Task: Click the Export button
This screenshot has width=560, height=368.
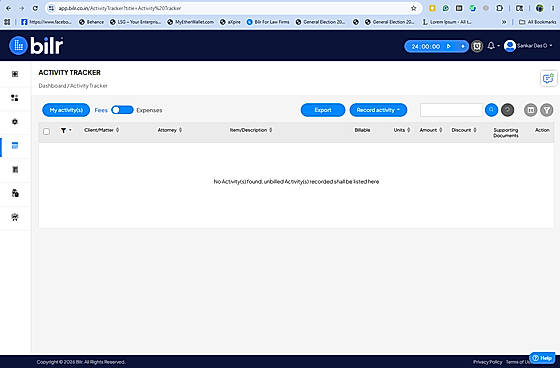Action: coord(323,110)
